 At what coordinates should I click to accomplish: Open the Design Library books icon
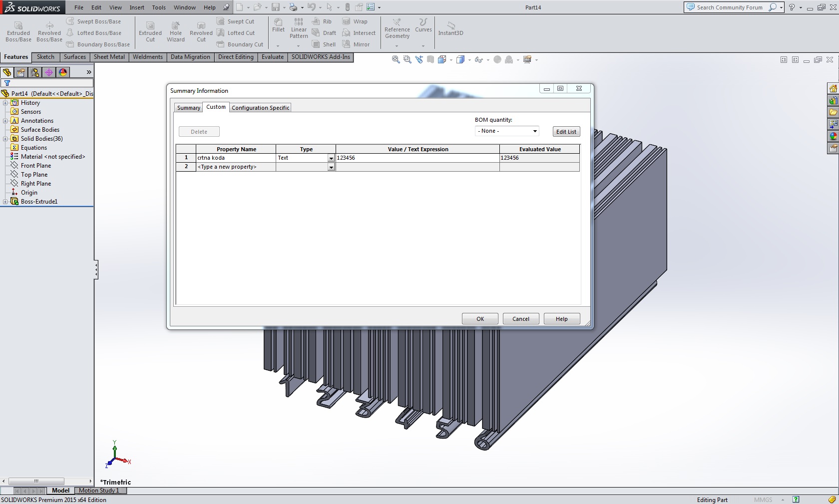pyautogui.click(x=833, y=101)
